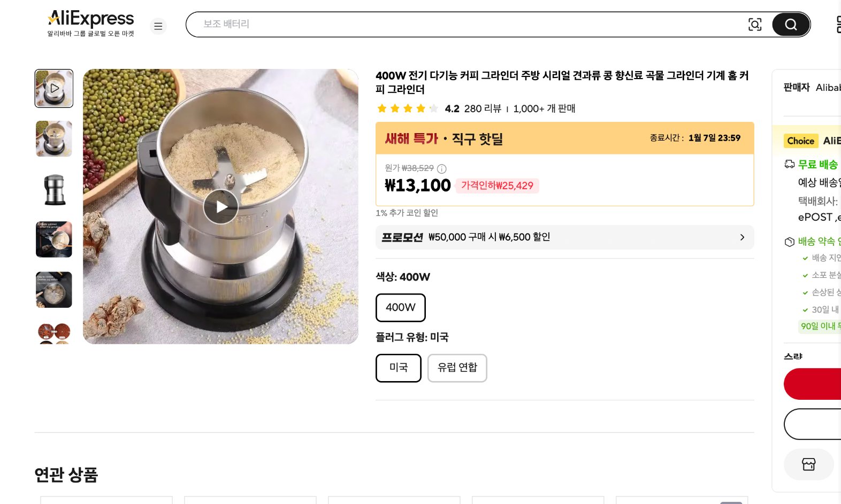This screenshot has height=504, width=841.
Task: Click the free shipping truck icon
Action: coord(789,165)
